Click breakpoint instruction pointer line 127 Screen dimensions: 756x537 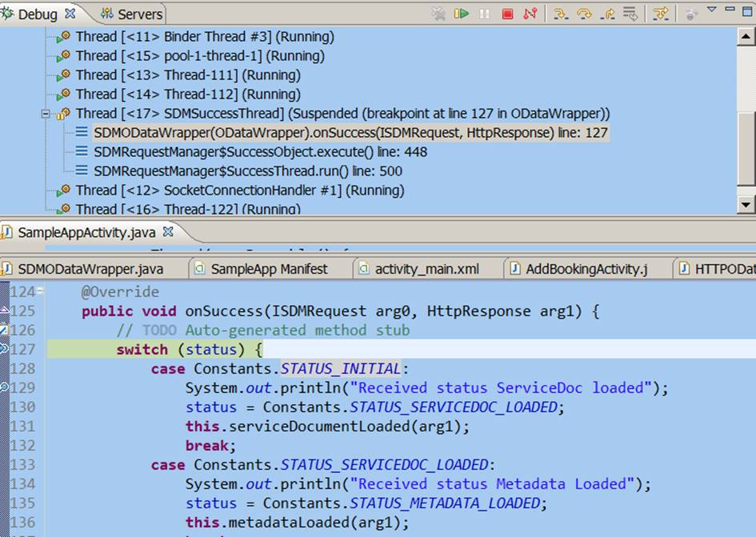(x=4, y=349)
